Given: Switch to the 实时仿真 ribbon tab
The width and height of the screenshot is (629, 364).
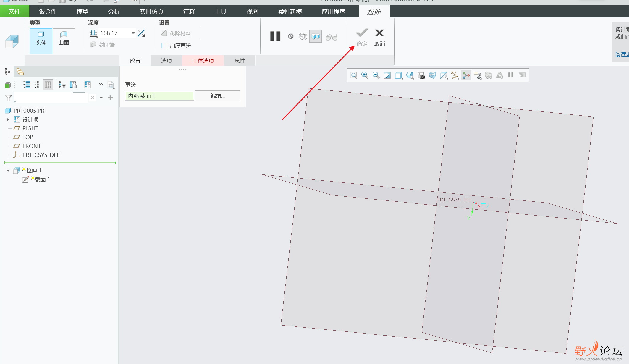Looking at the screenshot, I should [x=151, y=12].
